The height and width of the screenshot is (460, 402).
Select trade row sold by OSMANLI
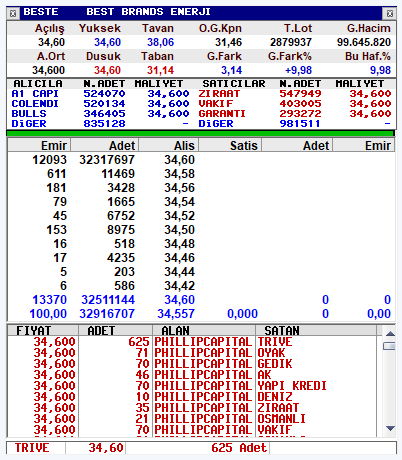[192, 419]
